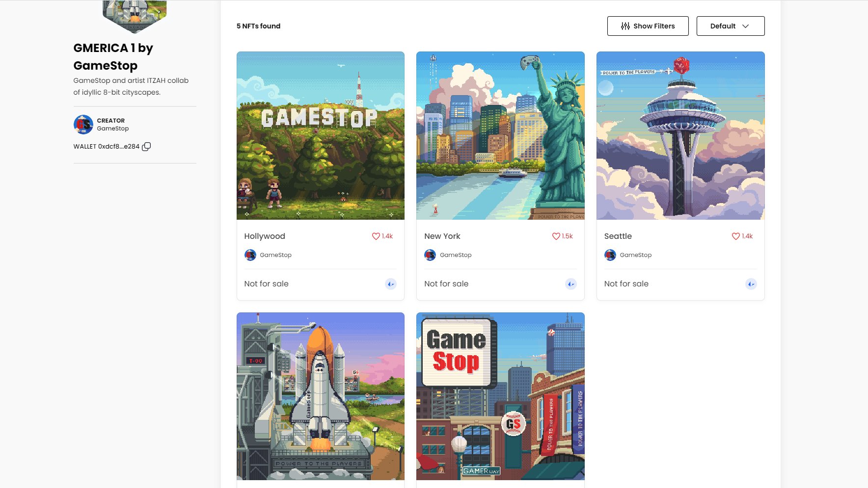Open the Hollywood NFT thumbnail
868x488 pixels.
[321, 136]
